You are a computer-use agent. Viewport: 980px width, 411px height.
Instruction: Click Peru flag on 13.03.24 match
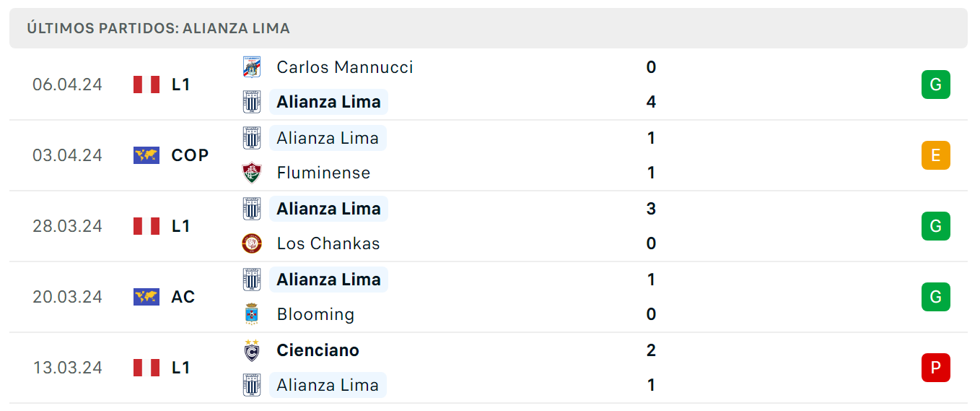(x=146, y=368)
